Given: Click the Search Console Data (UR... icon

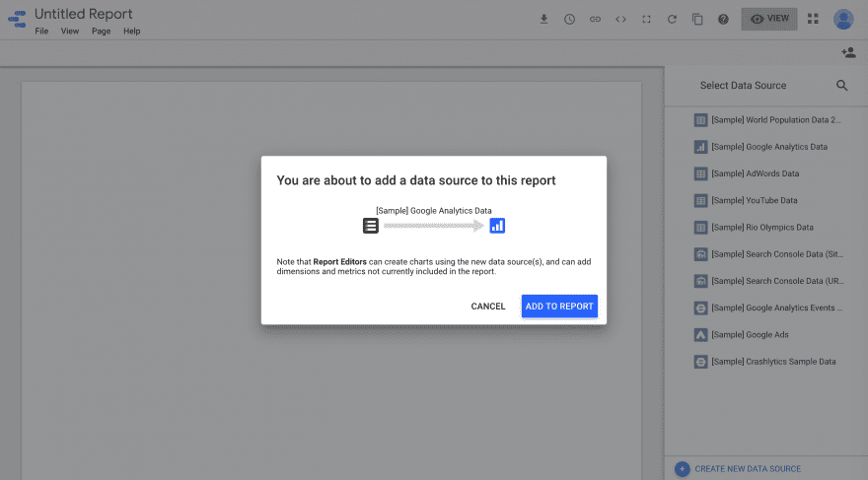Looking at the screenshot, I should [x=700, y=281].
